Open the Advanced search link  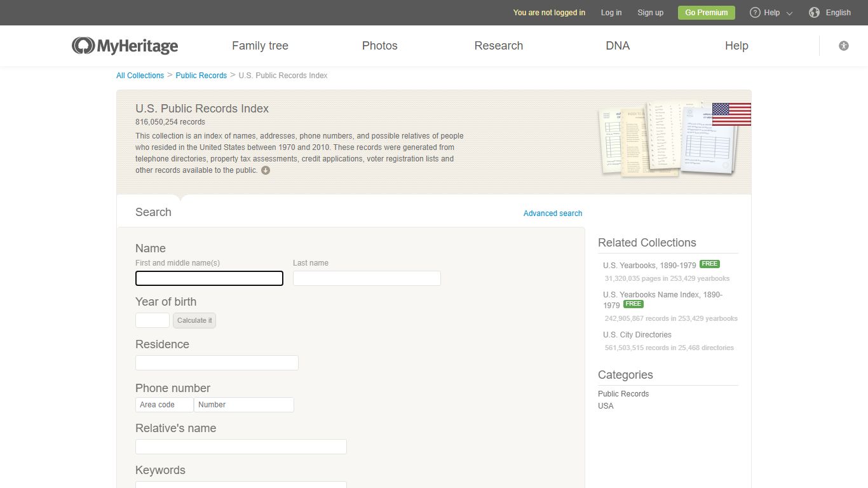tap(553, 213)
